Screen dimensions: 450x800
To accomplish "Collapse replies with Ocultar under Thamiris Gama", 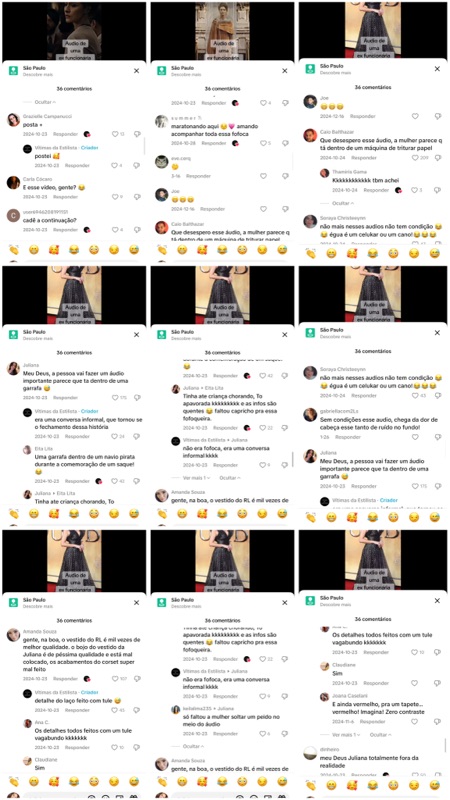I will (x=343, y=203).
